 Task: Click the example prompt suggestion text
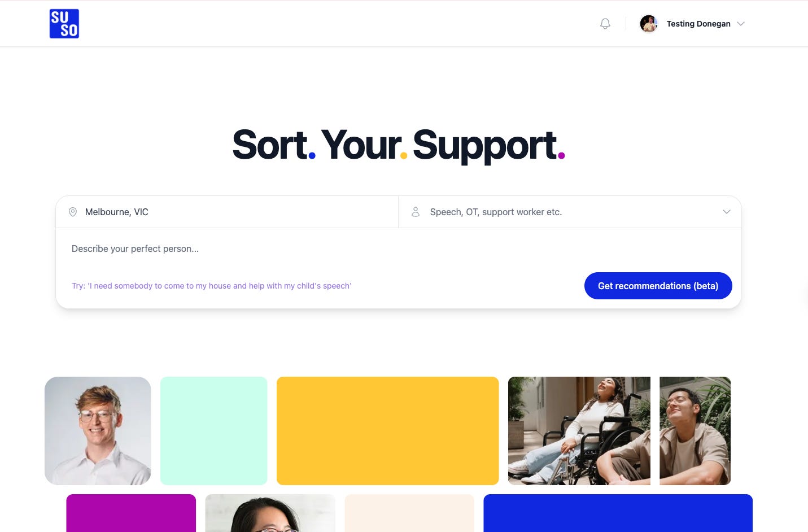click(x=212, y=286)
